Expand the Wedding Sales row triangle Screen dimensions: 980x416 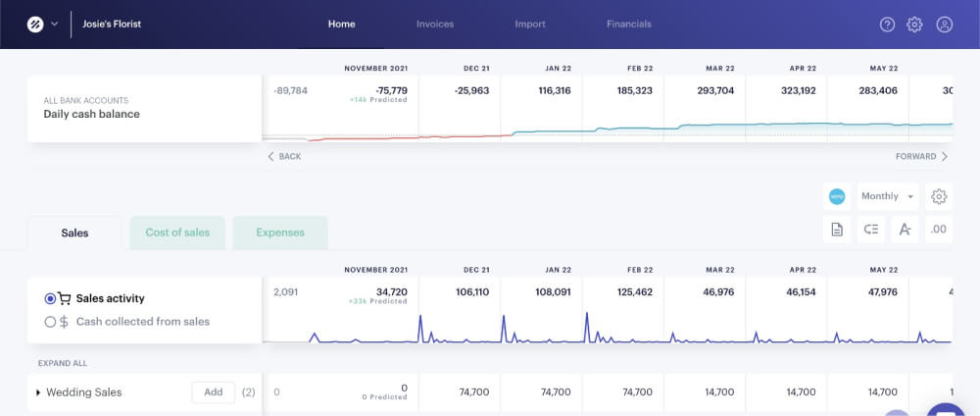(x=38, y=392)
